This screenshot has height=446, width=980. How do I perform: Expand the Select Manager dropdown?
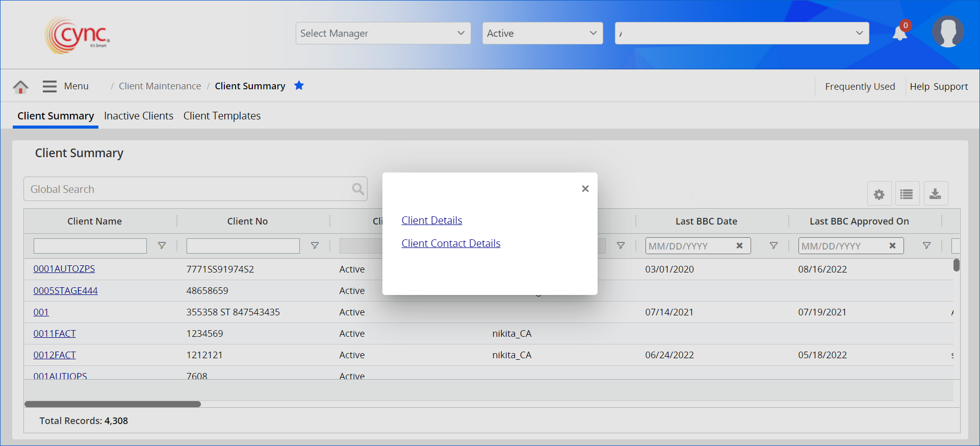pyautogui.click(x=383, y=33)
